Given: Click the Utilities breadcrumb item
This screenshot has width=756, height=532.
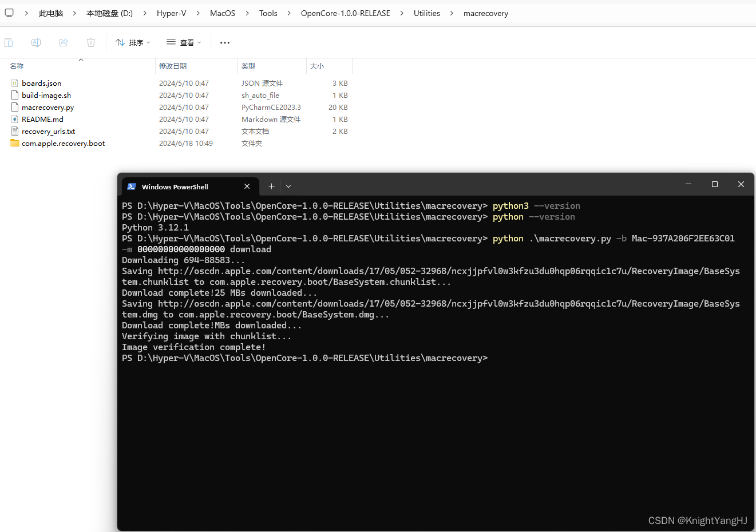Looking at the screenshot, I should tap(426, 13).
